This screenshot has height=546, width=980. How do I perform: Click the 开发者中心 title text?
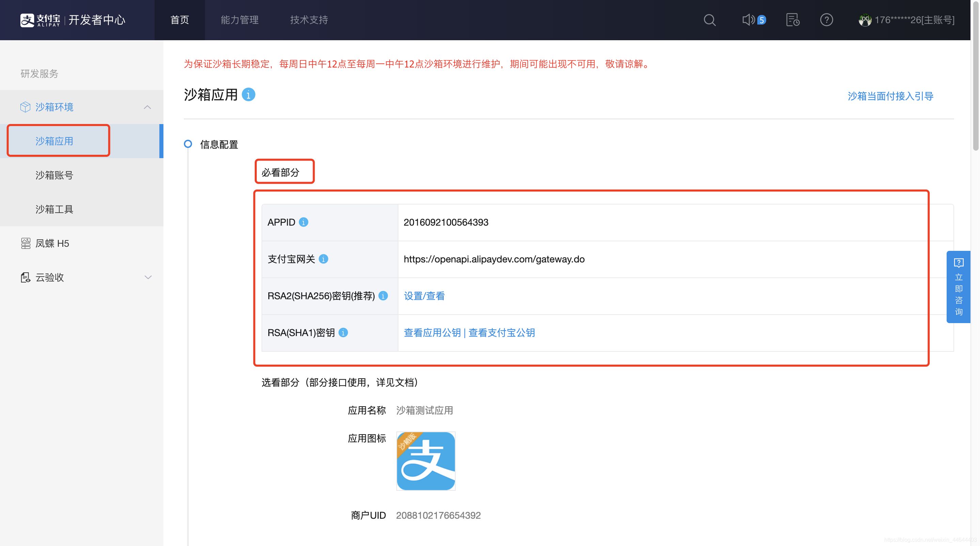click(x=97, y=20)
